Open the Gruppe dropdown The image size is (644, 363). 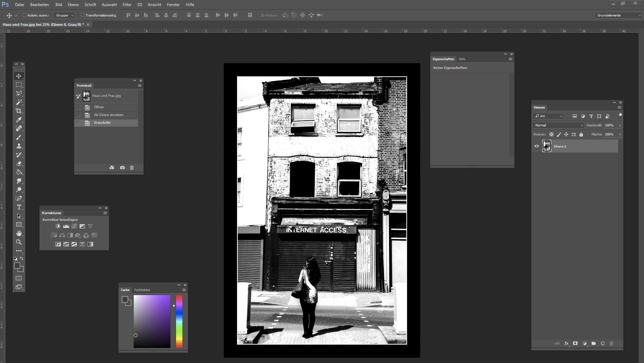[x=65, y=15]
